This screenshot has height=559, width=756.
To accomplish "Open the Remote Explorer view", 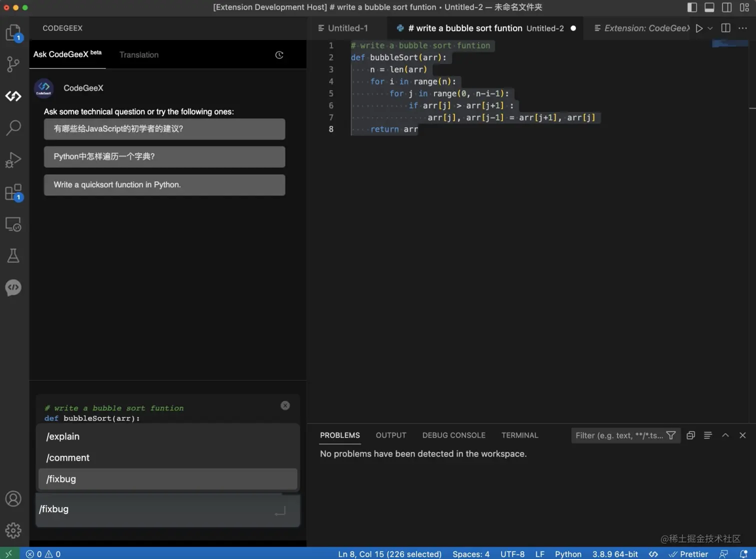I will click(13, 224).
